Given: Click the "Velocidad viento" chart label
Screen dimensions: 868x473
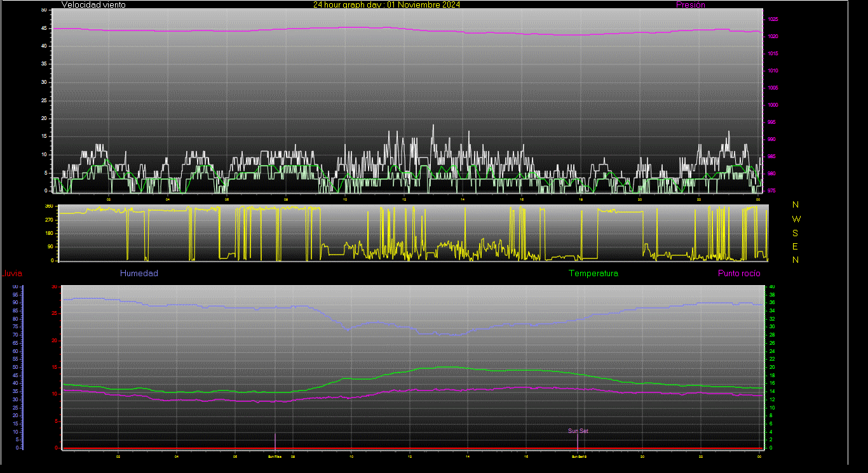Looking at the screenshot, I should [93, 4].
